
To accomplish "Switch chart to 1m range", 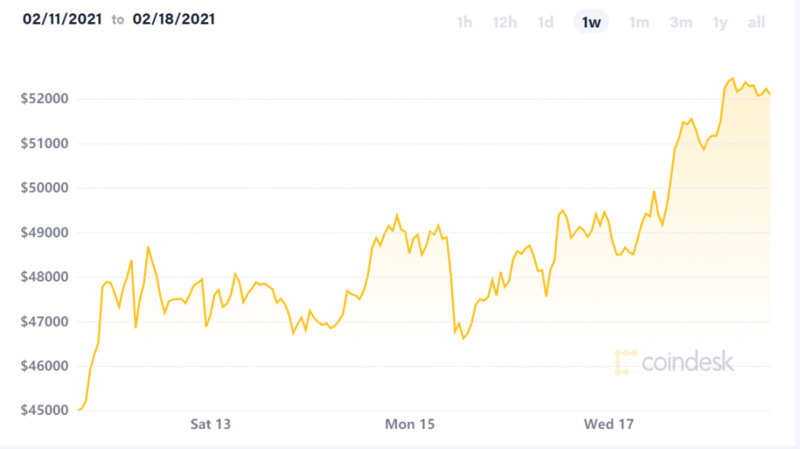I will (x=637, y=22).
